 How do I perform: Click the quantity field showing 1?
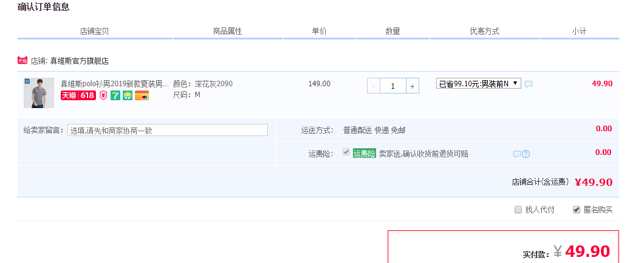pos(393,86)
